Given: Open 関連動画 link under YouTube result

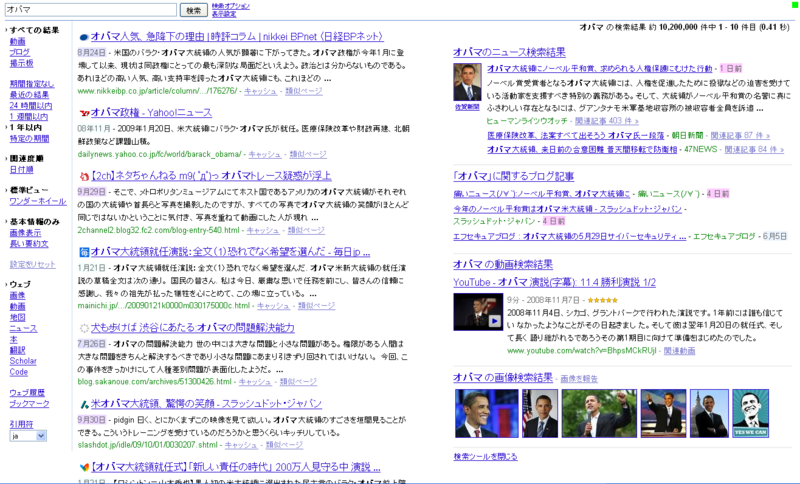Looking at the screenshot, I should tap(679, 351).
